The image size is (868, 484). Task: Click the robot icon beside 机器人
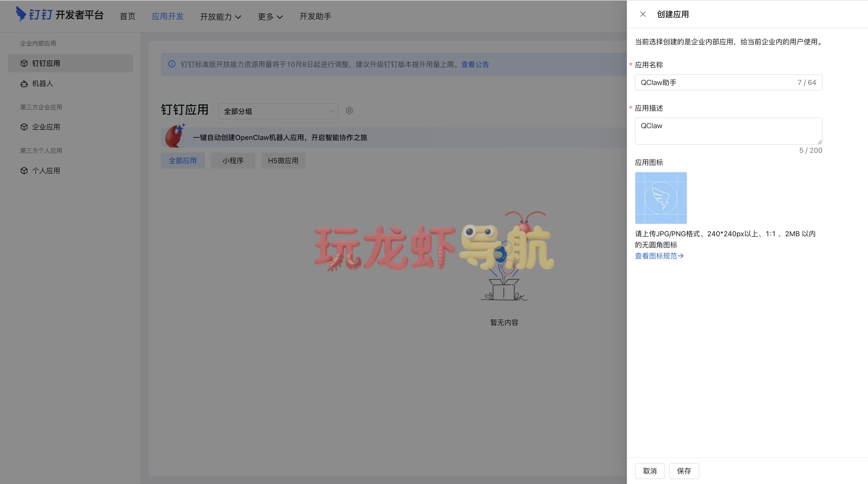24,84
